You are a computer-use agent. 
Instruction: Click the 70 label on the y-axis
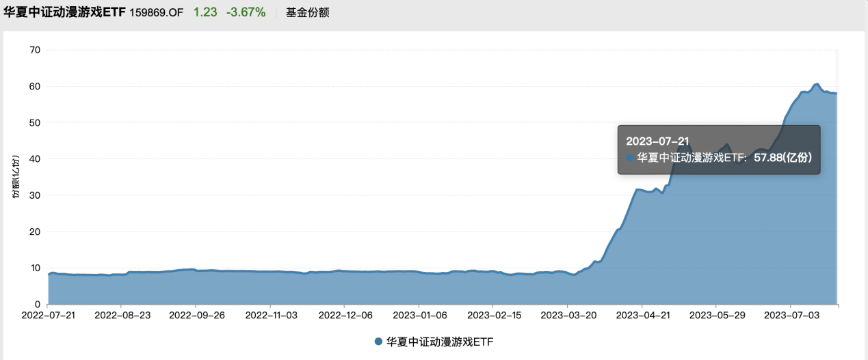tap(36, 50)
